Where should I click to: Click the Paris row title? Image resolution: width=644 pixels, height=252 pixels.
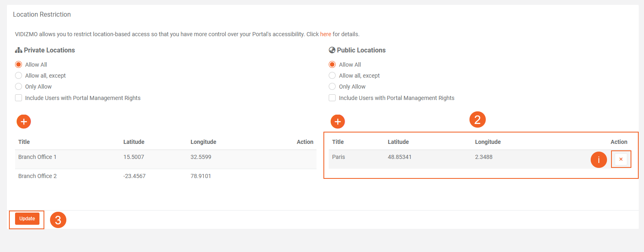[338, 157]
